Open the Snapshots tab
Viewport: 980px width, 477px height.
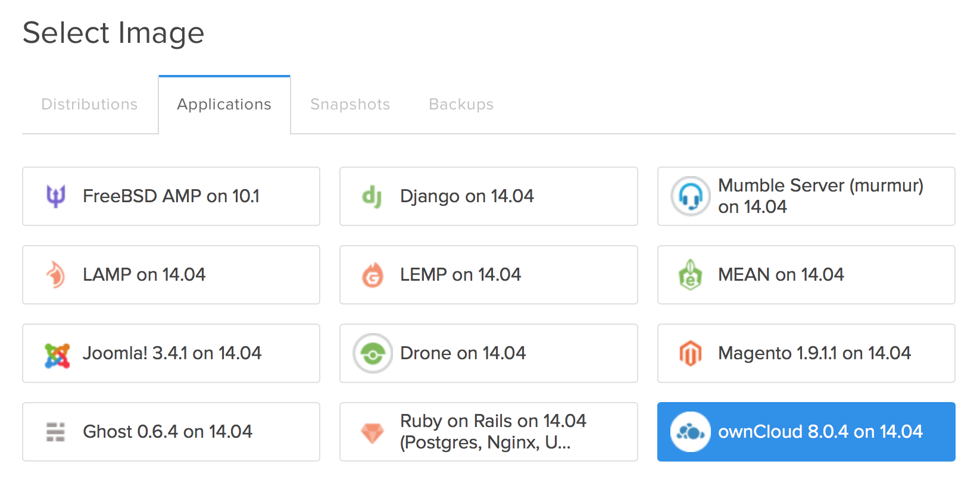coord(350,104)
